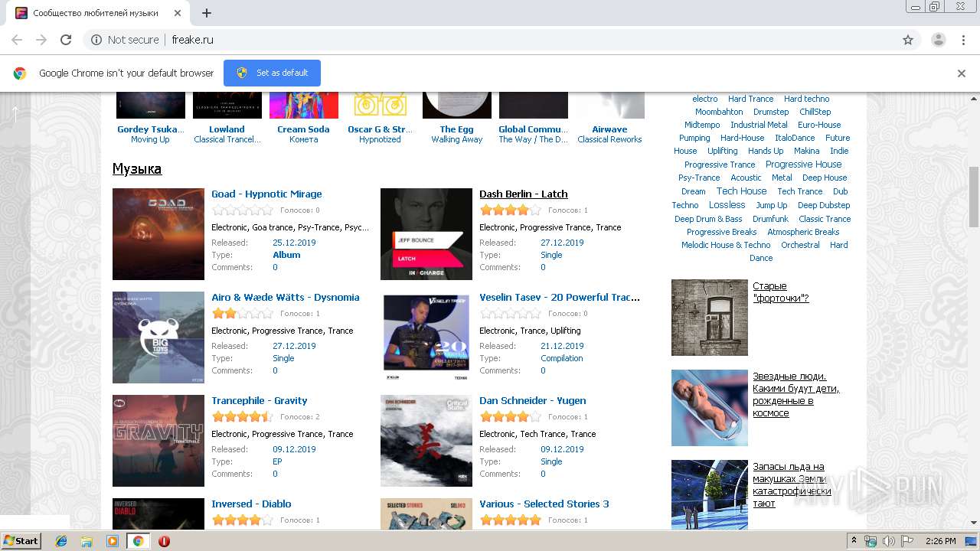Open Запасы льда article thumbnail
The width and height of the screenshot is (980, 551).
coord(710,494)
